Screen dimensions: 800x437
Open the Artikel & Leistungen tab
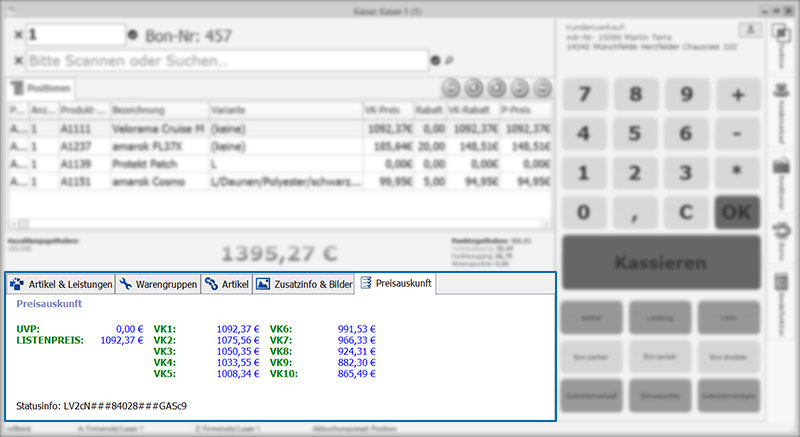[61, 284]
